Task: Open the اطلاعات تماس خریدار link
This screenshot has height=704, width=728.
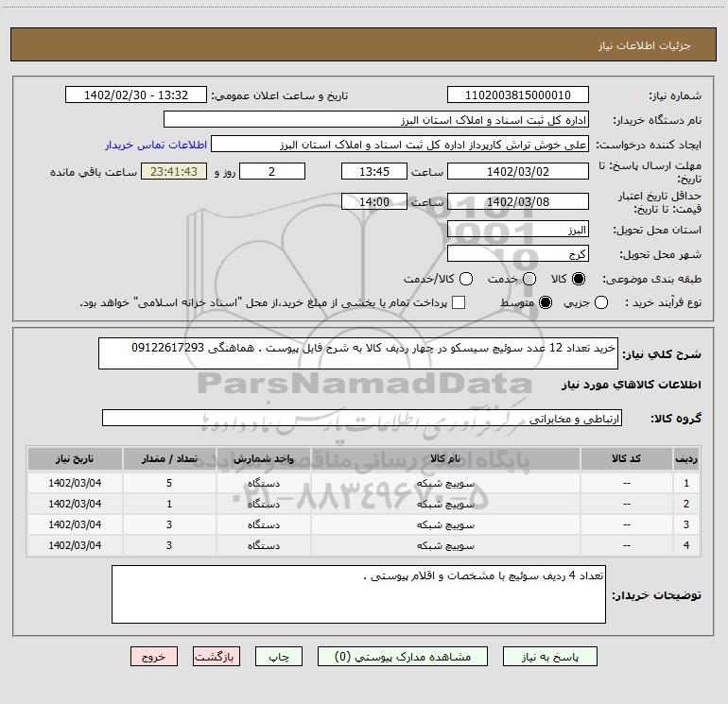Action: pos(156,145)
